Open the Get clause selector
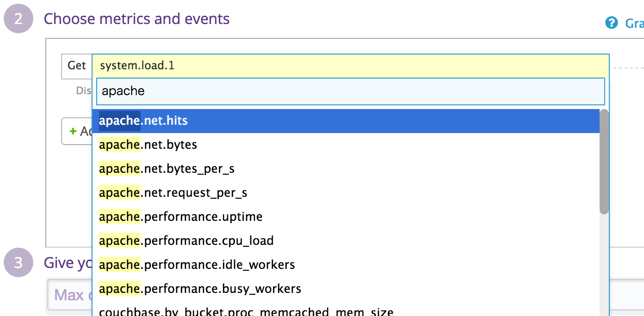Viewport: 644px width, 316px height. 75,66
